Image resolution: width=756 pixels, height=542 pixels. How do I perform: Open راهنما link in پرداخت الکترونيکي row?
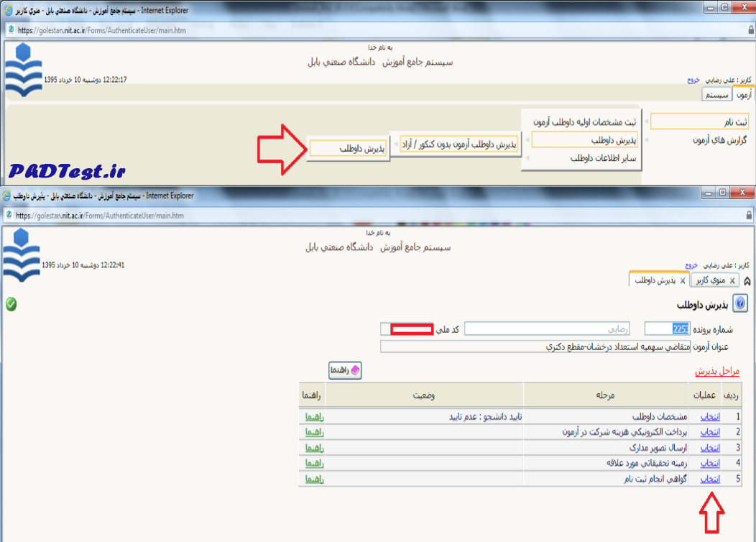pyautogui.click(x=314, y=432)
